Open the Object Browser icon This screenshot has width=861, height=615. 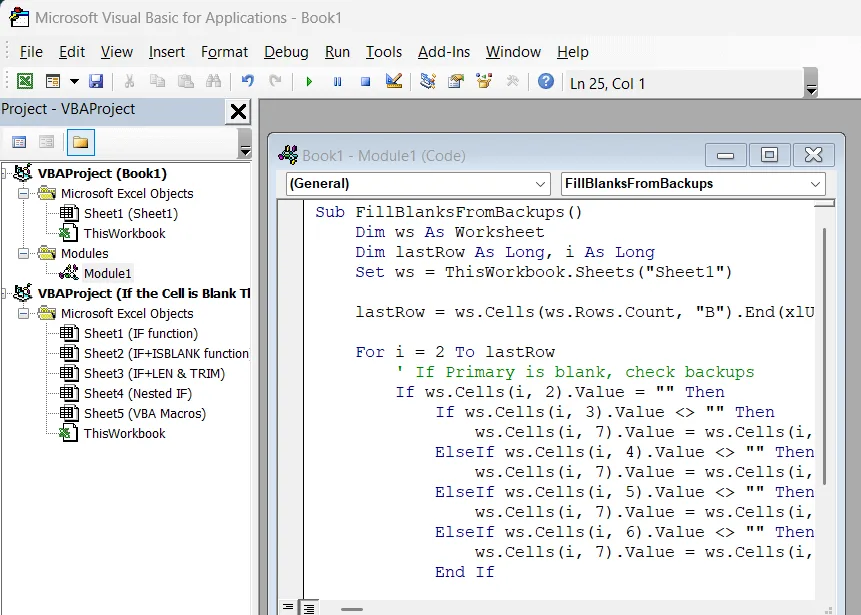pos(484,82)
